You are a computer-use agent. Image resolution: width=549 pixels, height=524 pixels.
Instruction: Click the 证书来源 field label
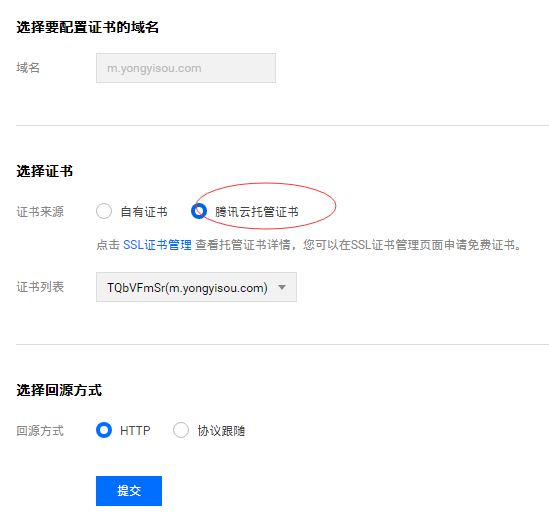pos(40,212)
